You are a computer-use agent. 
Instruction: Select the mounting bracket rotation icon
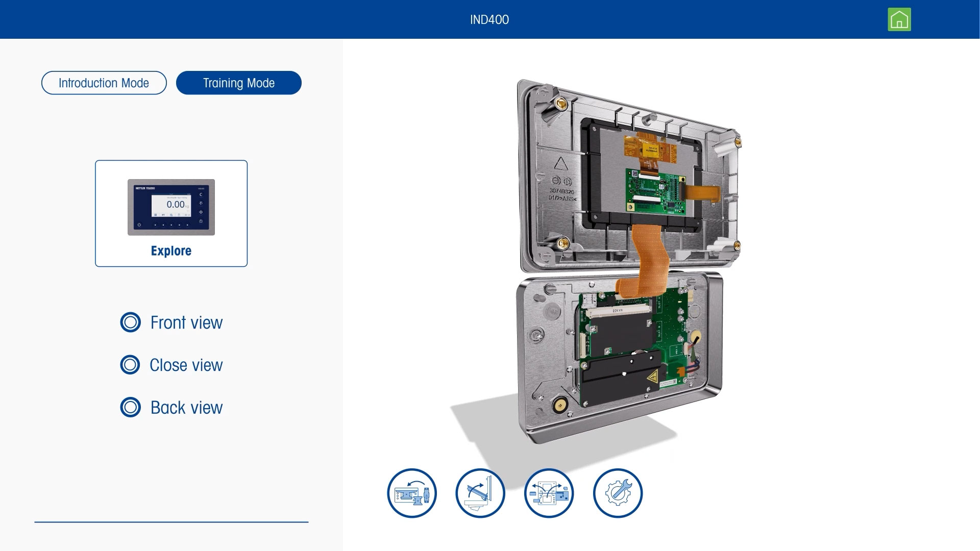[412, 493]
